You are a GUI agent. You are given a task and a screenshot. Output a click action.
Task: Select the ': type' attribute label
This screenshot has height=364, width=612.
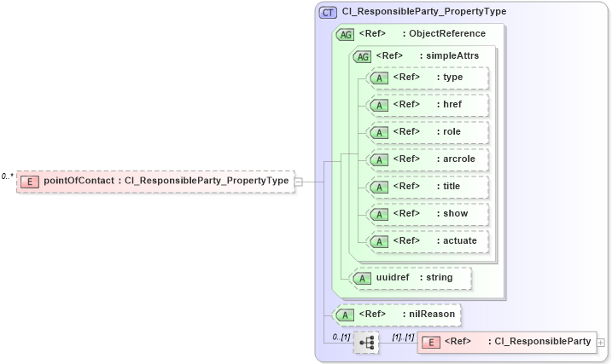[450, 78]
